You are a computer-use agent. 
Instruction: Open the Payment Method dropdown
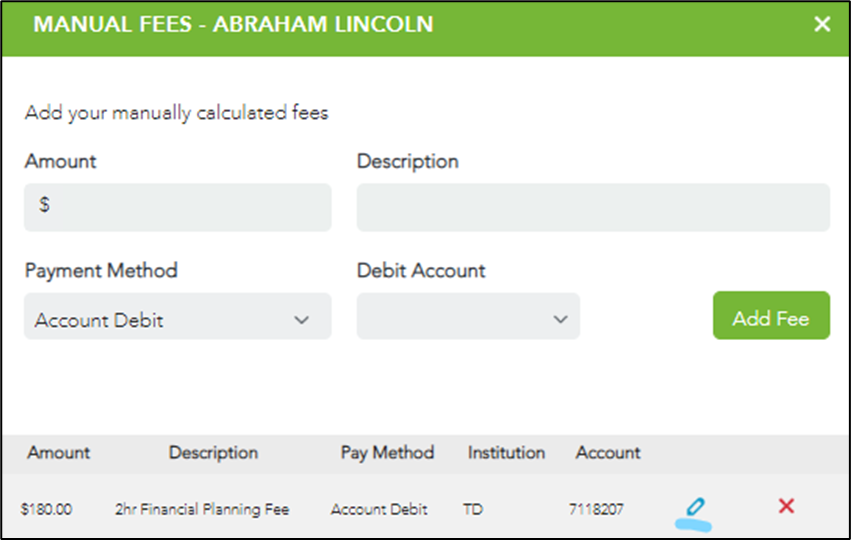click(177, 316)
